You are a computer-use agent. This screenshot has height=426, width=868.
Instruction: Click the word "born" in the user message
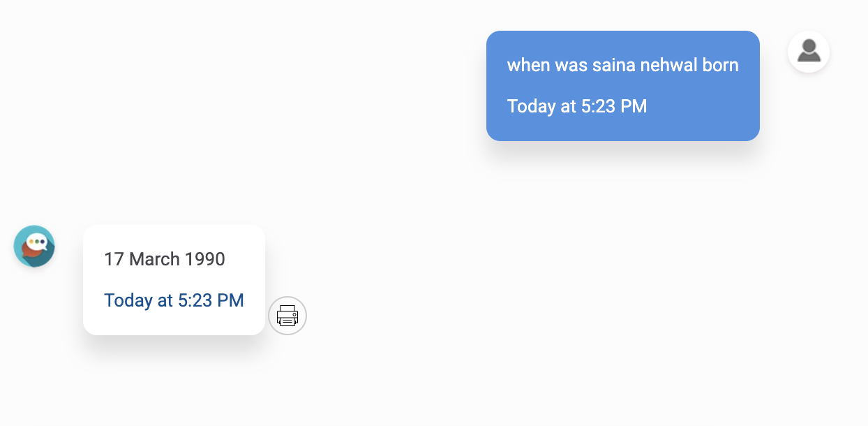click(x=721, y=66)
